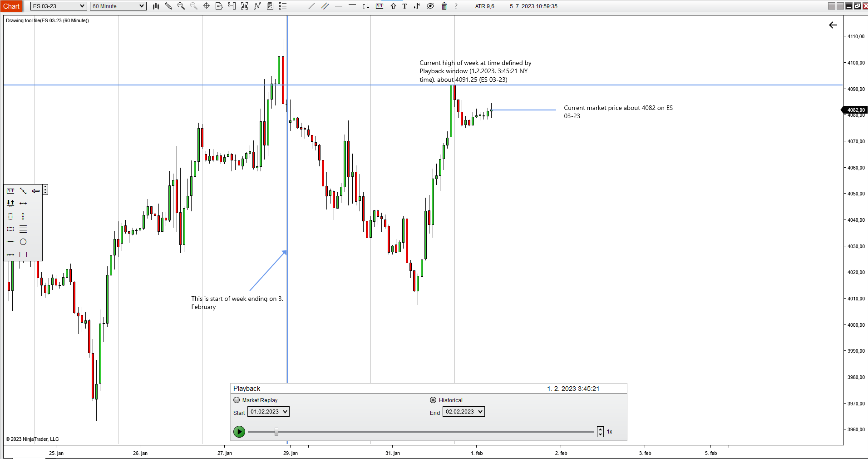Select ruler tool in floating palette
Screen dimensions: 868x459
[10, 191]
